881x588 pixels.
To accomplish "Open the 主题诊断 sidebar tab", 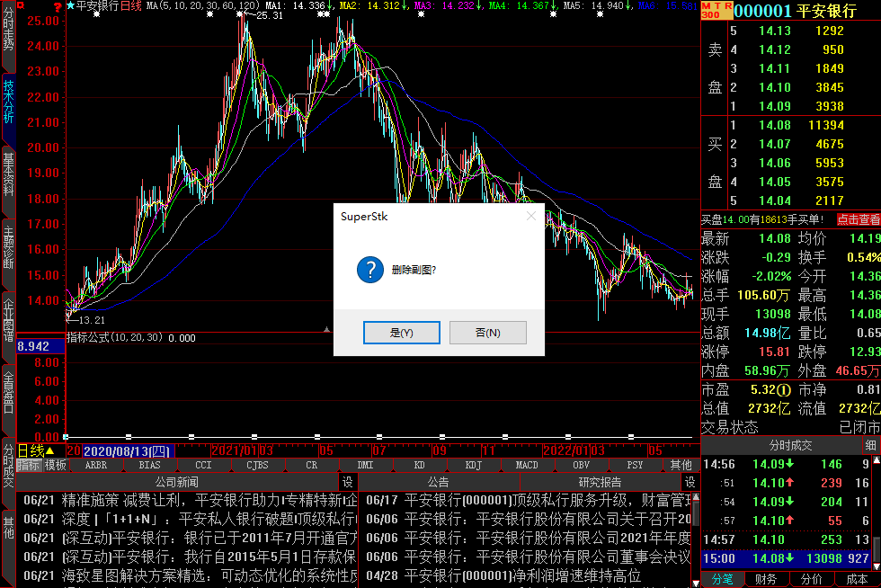I will (8, 253).
